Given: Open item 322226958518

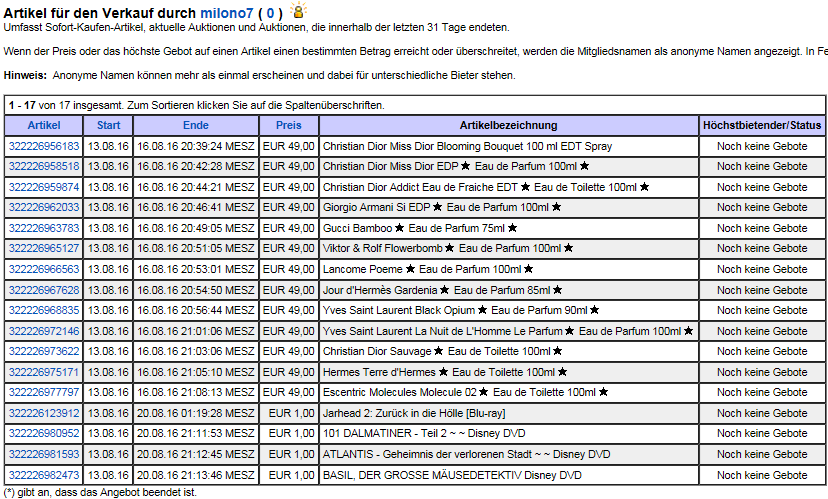Looking at the screenshot, I should [44, 166].
